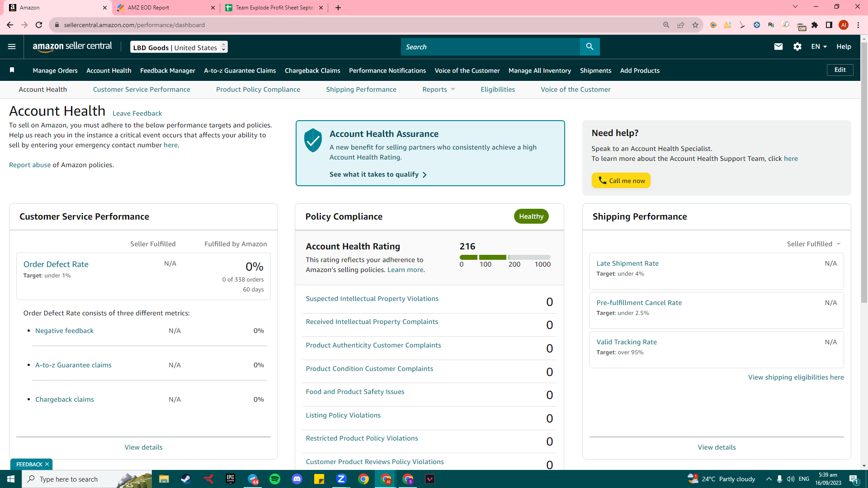This screenshot has height=488, width=868.
Task: Open the Valid Tracking Rate link
Action: tap(627, 342)
